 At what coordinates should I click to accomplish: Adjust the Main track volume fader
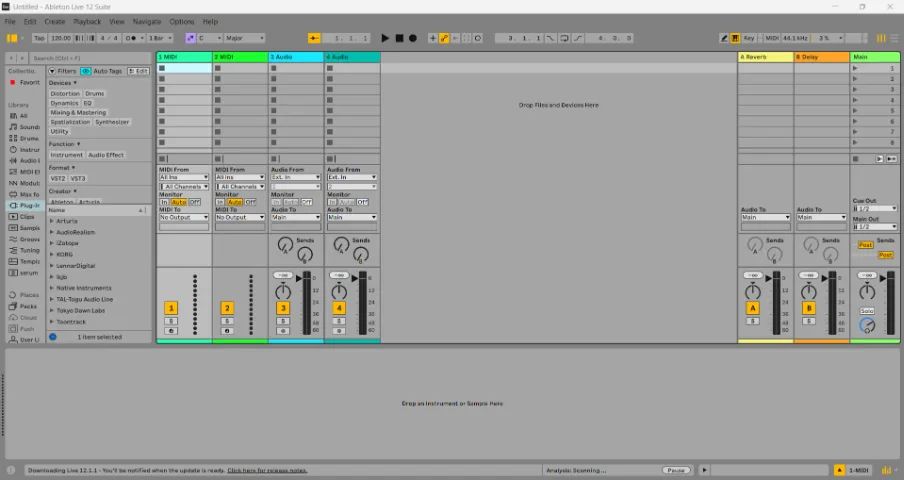point(883,278)
